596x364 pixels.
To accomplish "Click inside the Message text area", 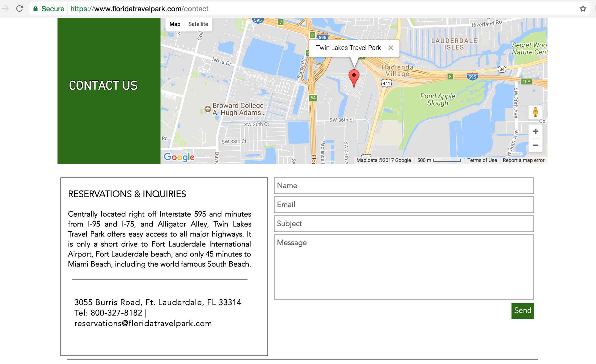I will 404,267.
